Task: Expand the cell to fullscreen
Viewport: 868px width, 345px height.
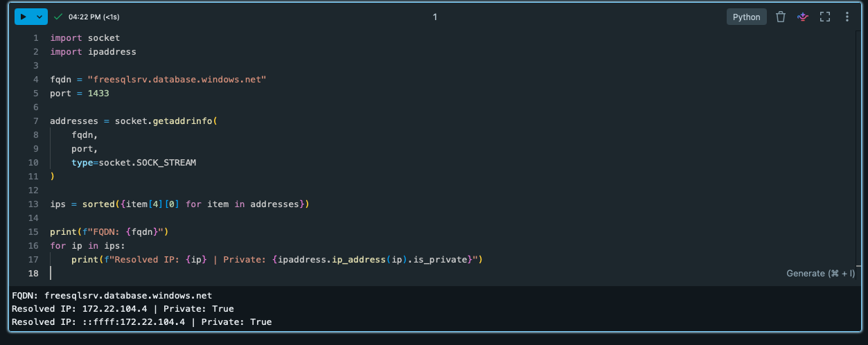Action: (825, 17)
